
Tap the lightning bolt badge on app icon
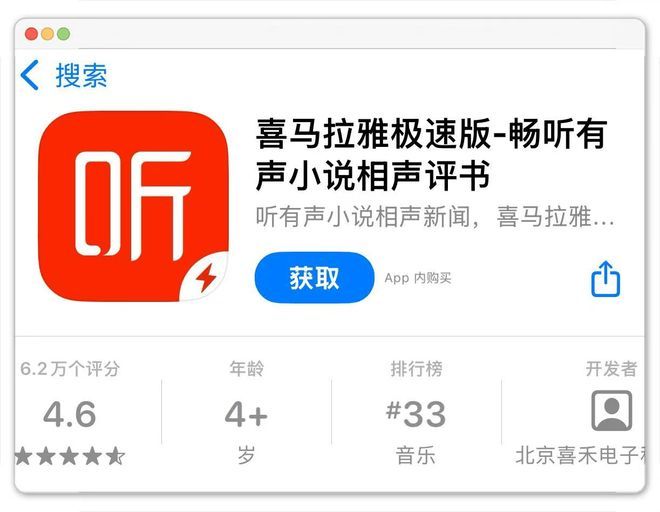pyautogui.click(x=206, y=277)
